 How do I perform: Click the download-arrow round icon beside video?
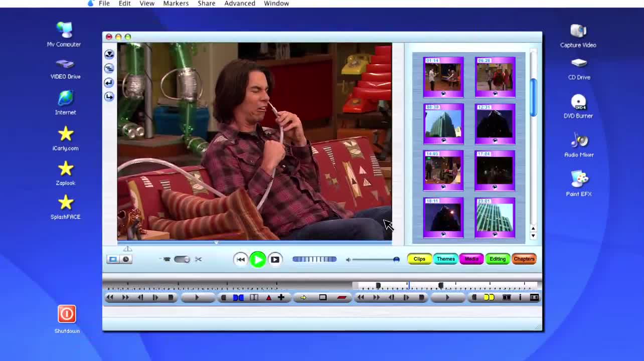(x=109, y=54)
